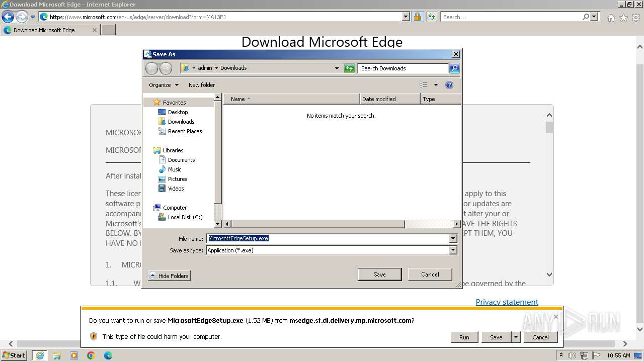Screen dimensions: 644x362
Task: Open the Organize menu
Action: 164,85
